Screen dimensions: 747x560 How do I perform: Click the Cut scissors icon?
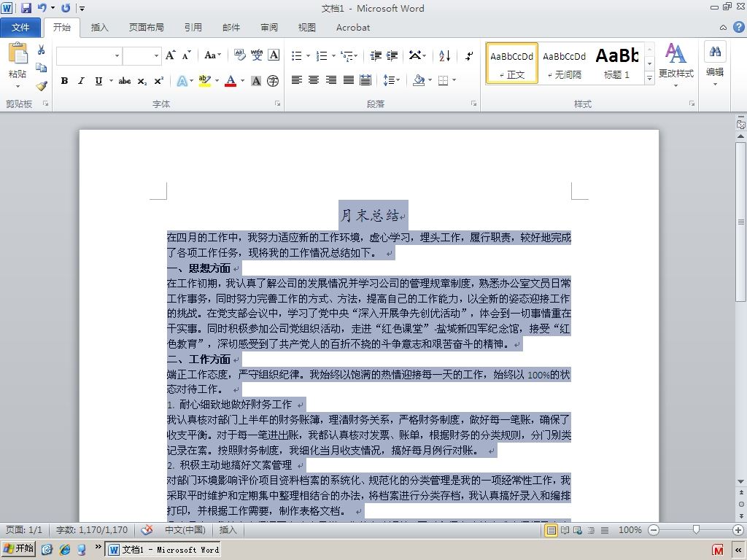point(42,50)
